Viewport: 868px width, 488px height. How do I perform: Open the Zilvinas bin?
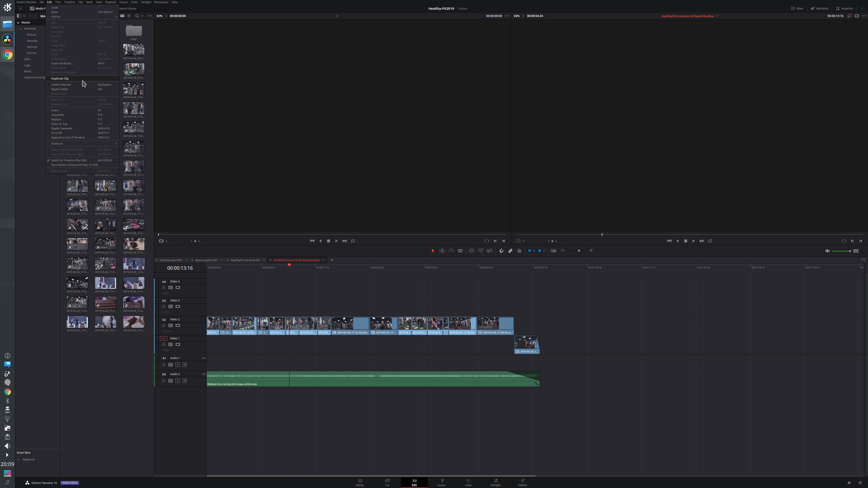pos(32,35)
